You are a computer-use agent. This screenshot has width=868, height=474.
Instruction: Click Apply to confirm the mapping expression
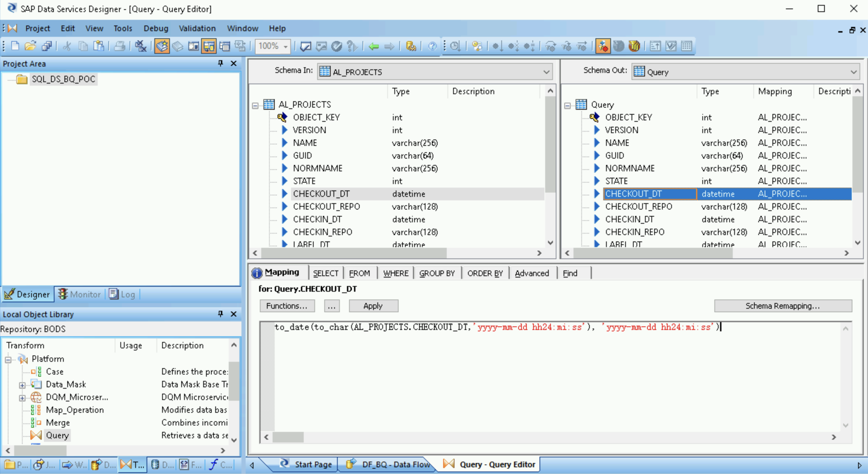(x=373, y=305)
